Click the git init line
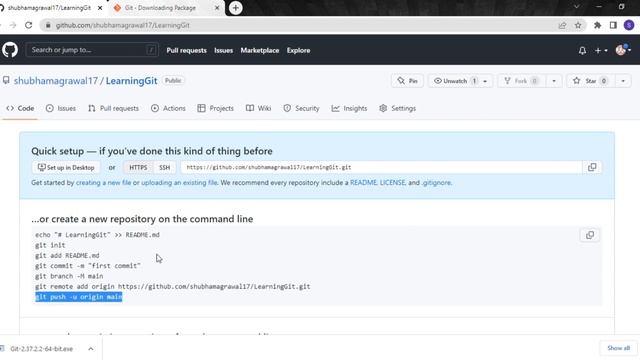The image size is (640, 360). (50, 245)
